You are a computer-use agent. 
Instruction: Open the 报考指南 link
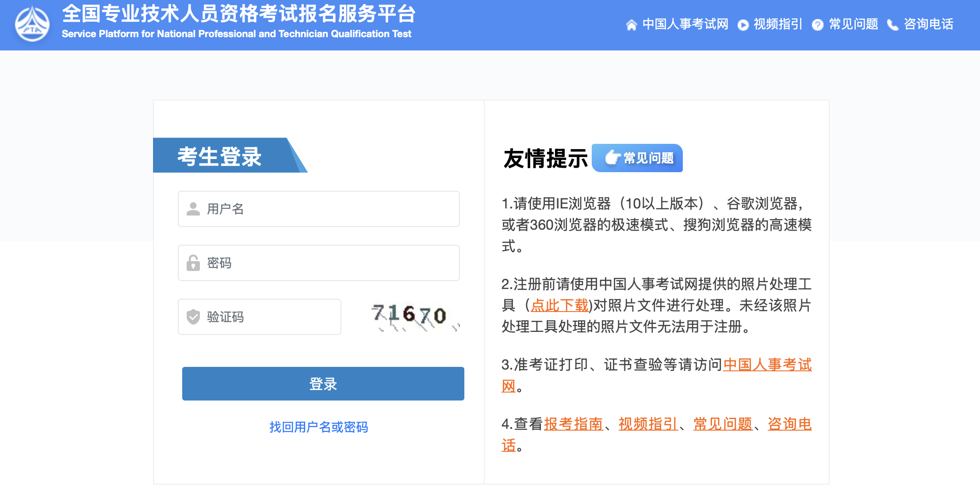(x=573, y=424)
